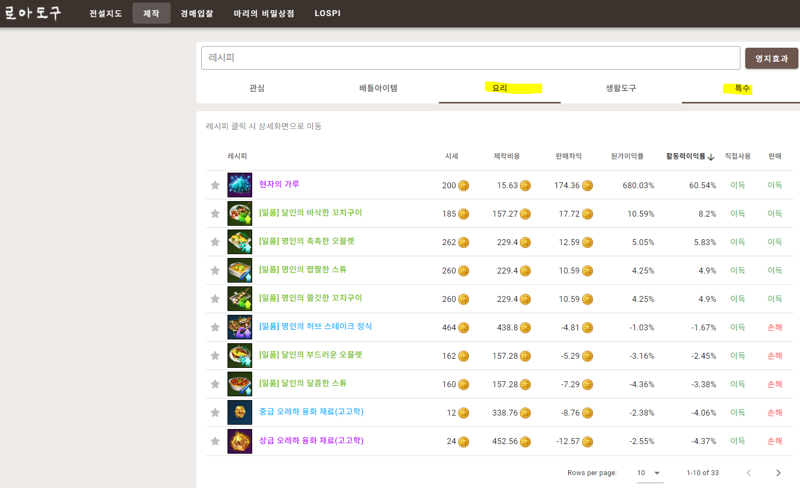Open [일품] 달인의 달콤한 스튜 link
800x488 pixels.
pos(303,383)
